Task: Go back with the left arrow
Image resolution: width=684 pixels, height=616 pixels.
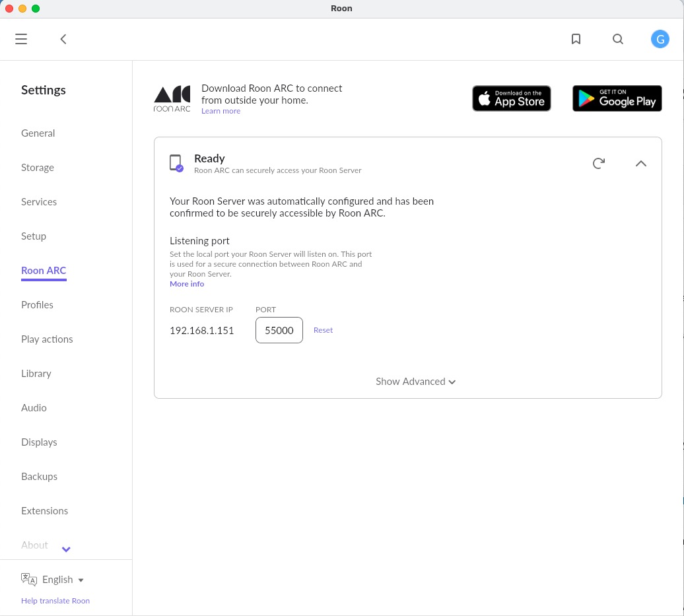Action: point(63,39)
